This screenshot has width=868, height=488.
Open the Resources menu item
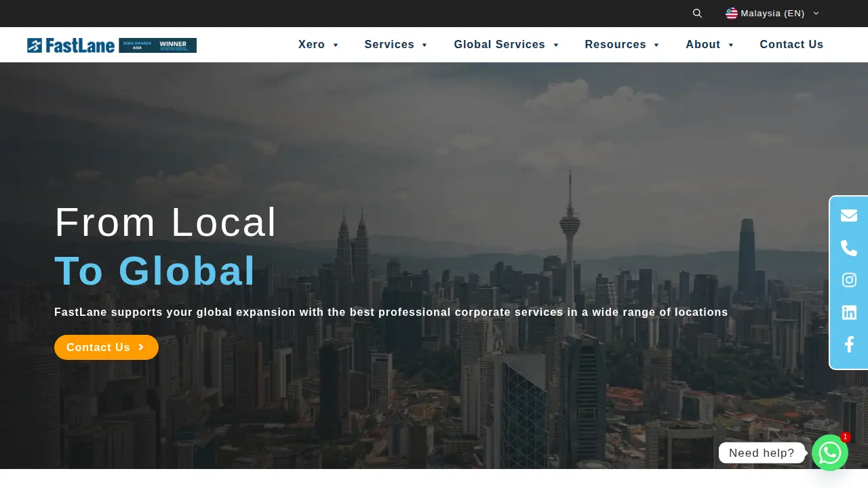click(615, 45)
